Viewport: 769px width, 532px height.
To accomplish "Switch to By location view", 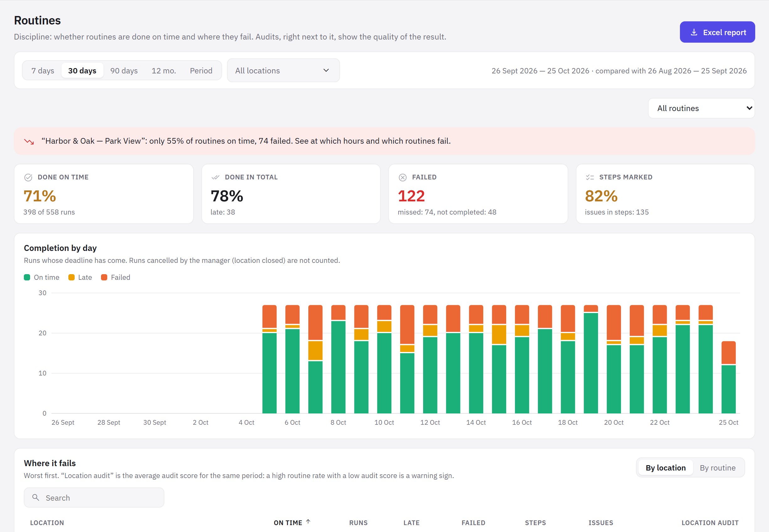I will (x=666, y=468).
